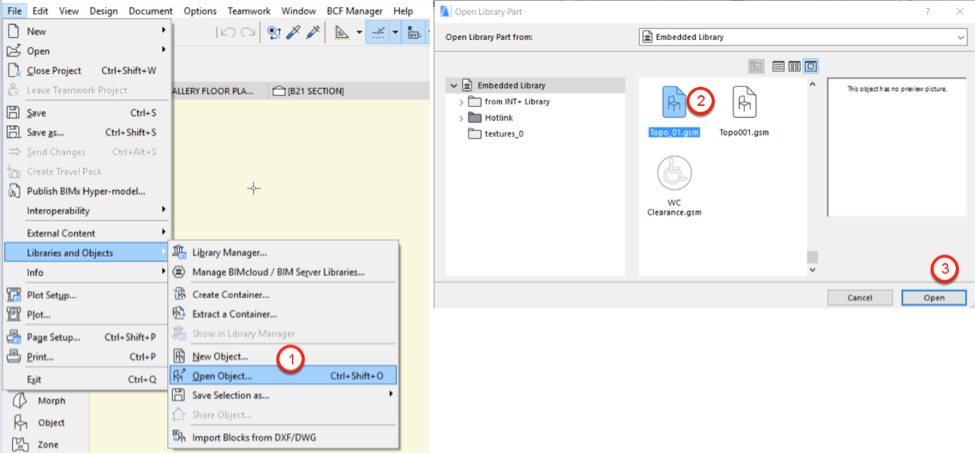Toggle the guide lines snap icon

click(378, 32)
